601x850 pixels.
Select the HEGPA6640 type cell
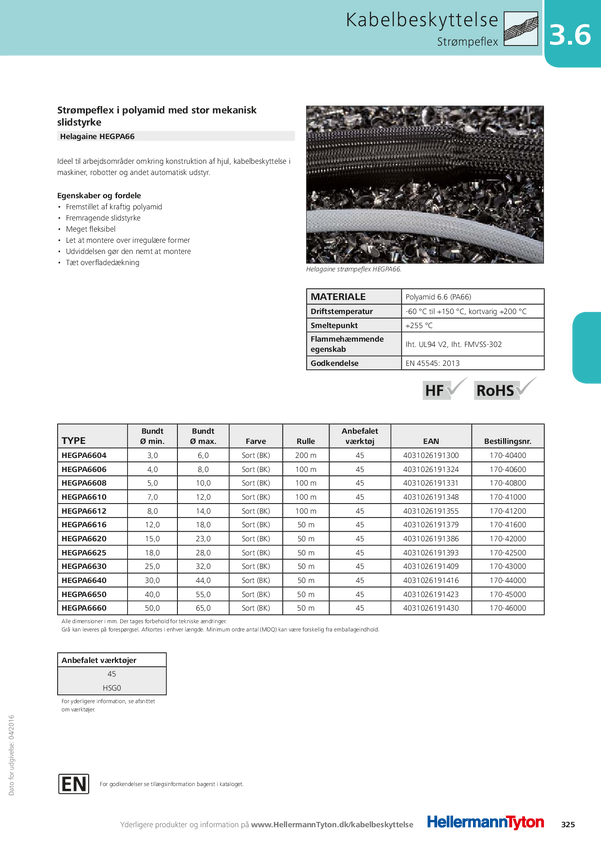(x=92, y=581)
